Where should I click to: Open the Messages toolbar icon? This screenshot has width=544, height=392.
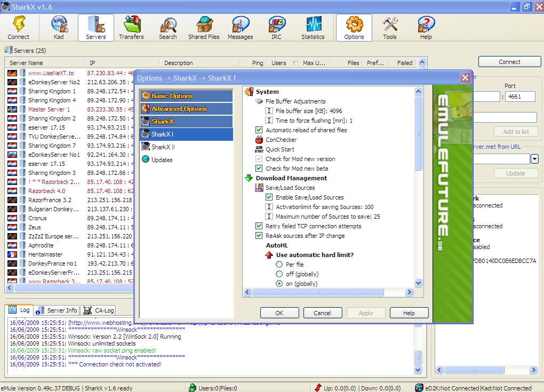pos(241,28)
